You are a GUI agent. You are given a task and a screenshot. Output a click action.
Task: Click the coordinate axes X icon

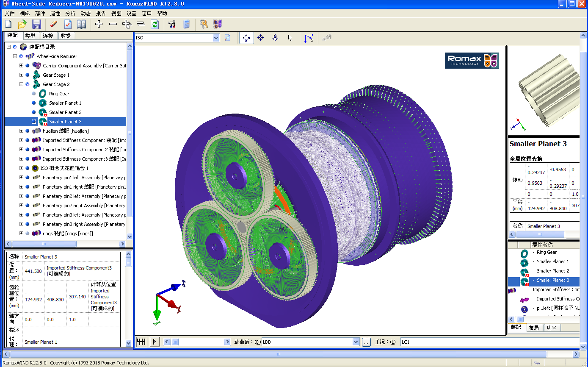click(x=309, y=38)
